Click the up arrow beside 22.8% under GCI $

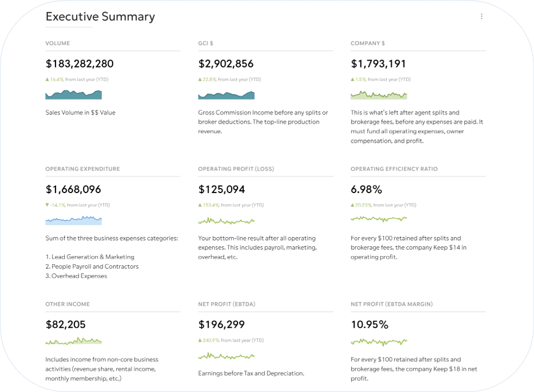(200, 78)
